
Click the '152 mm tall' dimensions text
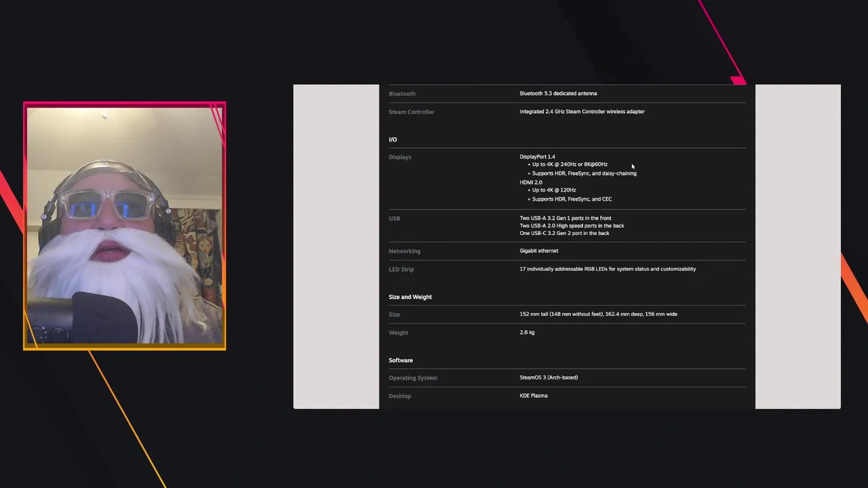pyautogui.click(x=598, y=314)
